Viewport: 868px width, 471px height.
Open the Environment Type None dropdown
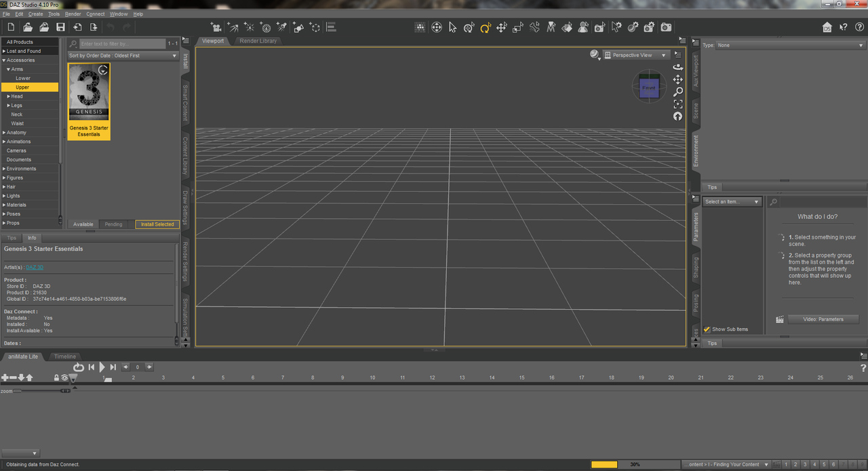coord(790,45)
